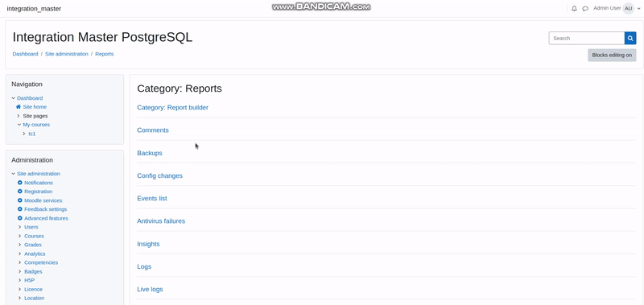Screen dimensions: 644x305
Task: Open the messages speech bubble icon
Action: tap(585, 9)
